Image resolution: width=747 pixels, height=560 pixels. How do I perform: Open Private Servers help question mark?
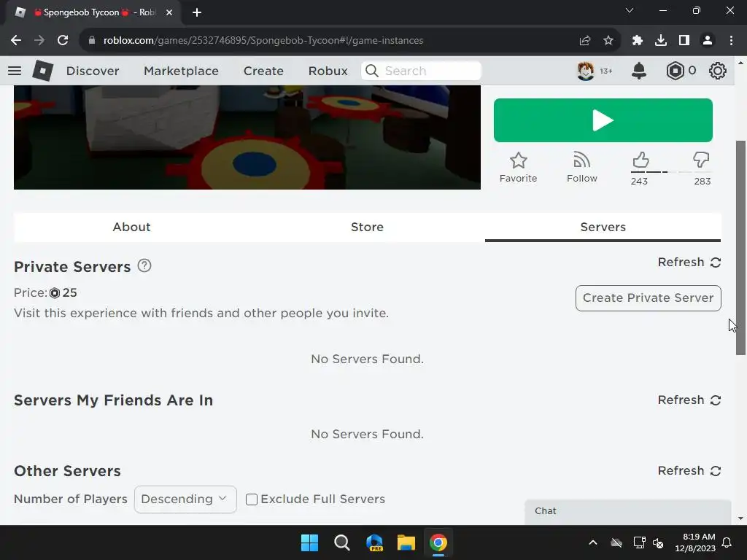[x=144, y=265]
